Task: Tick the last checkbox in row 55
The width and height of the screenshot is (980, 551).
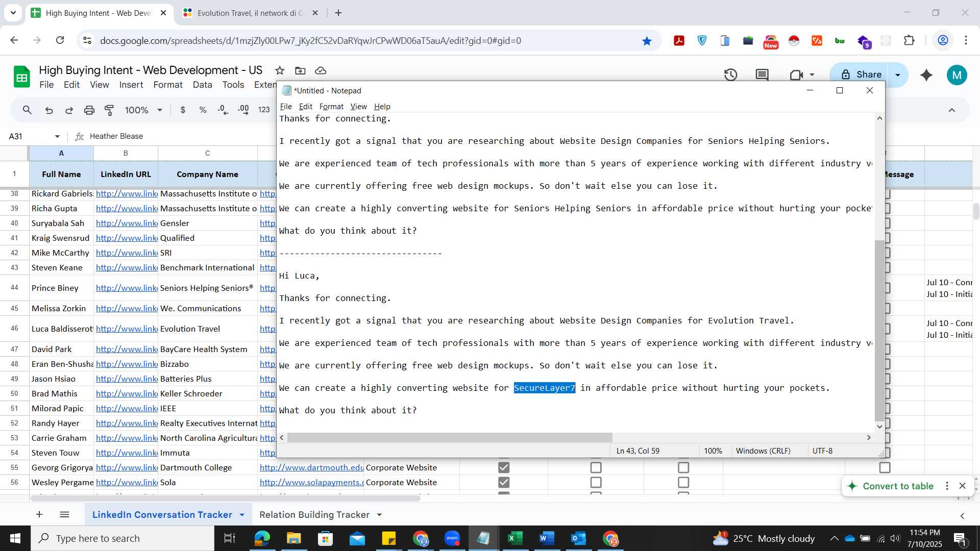Action: tap(885, 467)
